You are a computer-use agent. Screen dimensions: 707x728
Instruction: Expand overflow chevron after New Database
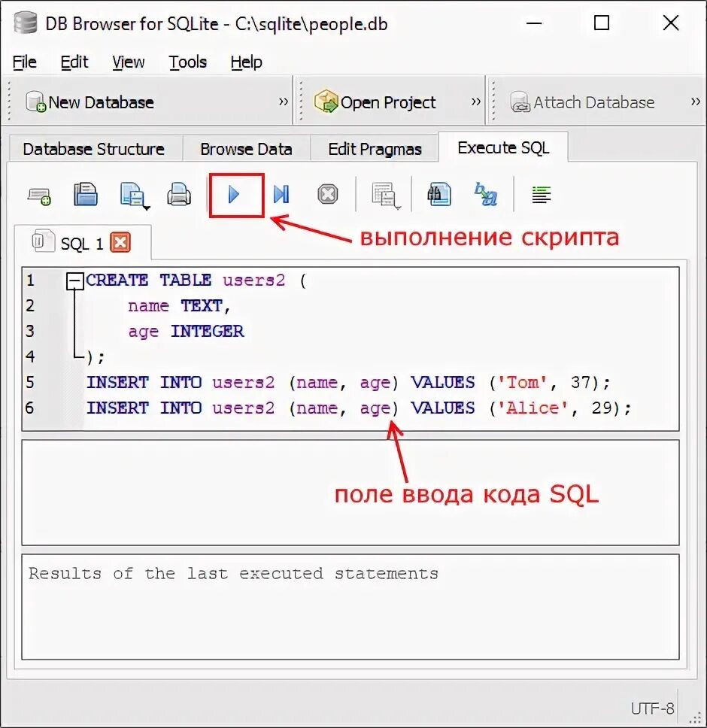[283, 102]
